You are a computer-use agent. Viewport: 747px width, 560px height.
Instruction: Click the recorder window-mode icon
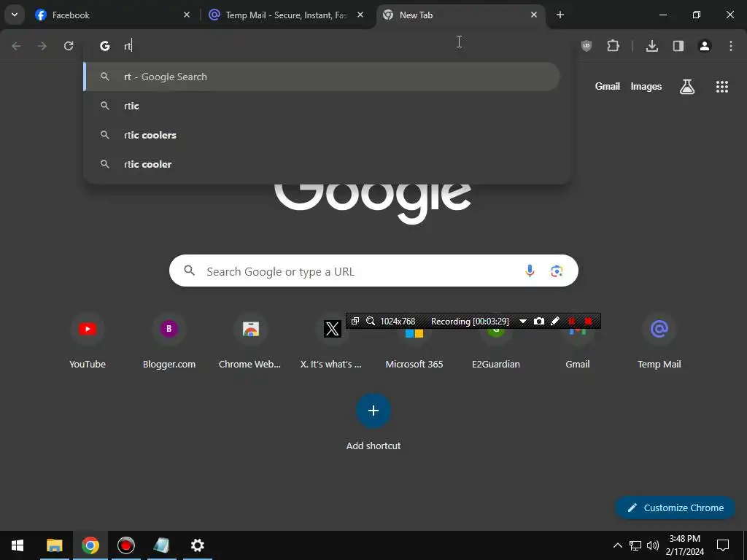click(355, 321)
